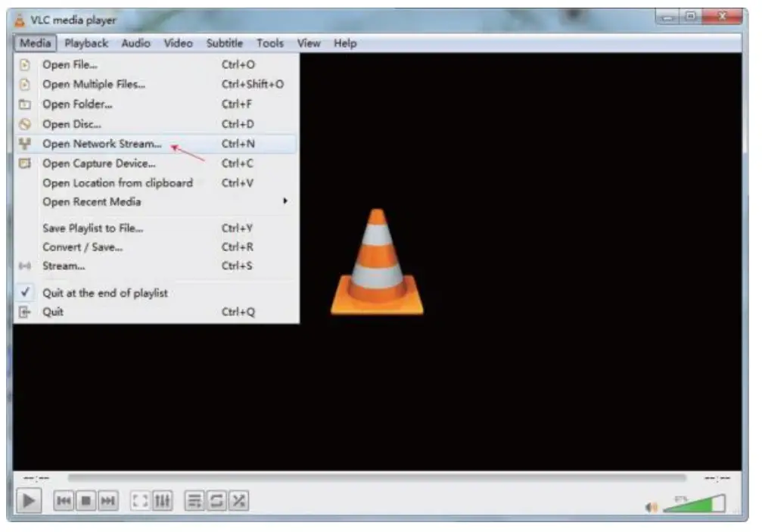Mute audio via speaker icon

click(652, 507)
